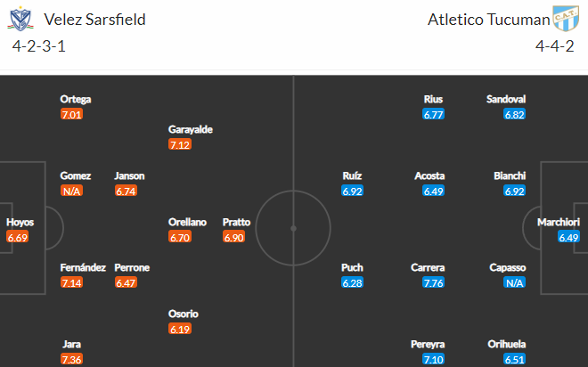Open the Velez Sarsfield team name link
This screenshot has height=367, width=588.
(94, 20)
